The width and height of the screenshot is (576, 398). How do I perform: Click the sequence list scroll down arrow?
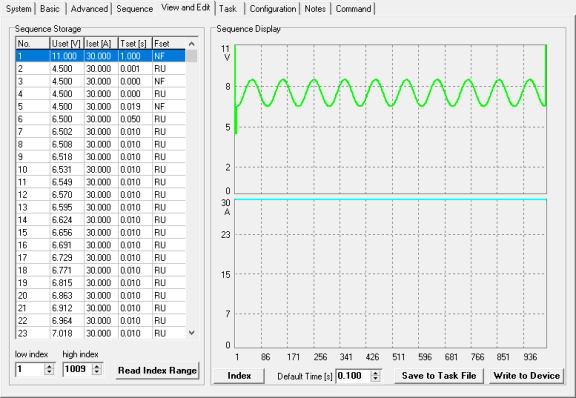click(x=191, y=333)
